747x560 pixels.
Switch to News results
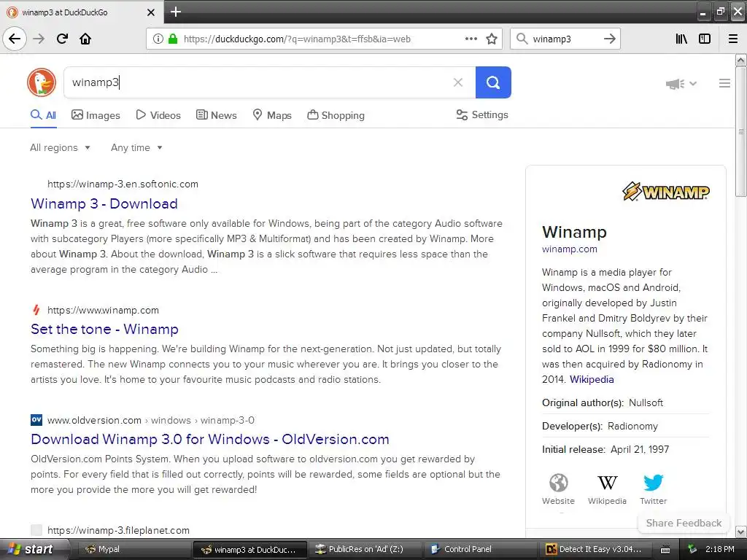pyautogui.click(x=216, y=115)
